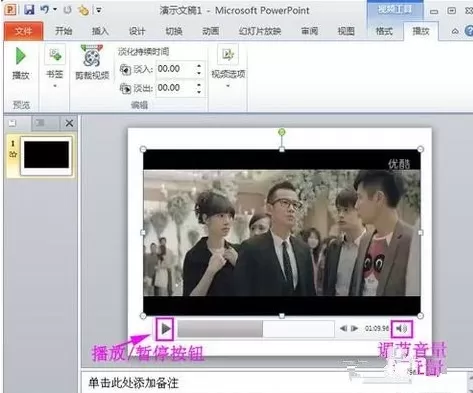The image size is (473, 393).
Task: Click the volume speaker icon in video player
Action: tap(402, 329)
